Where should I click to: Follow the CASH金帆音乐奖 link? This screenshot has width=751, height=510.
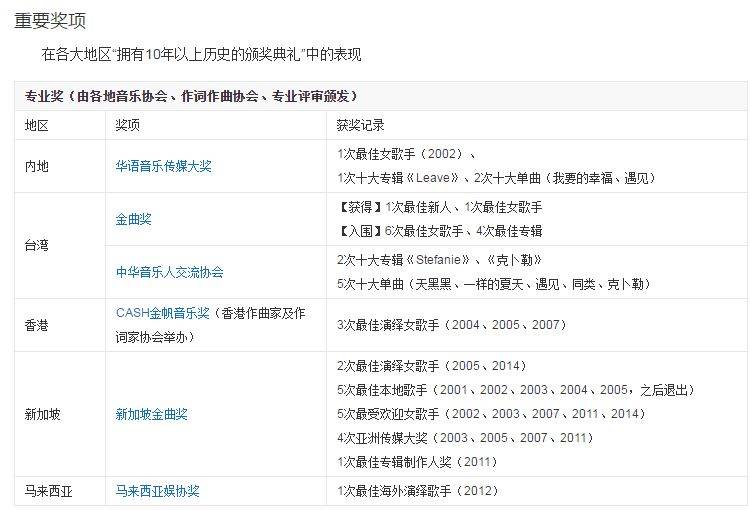pyautogui.click(x=163, y=313)
